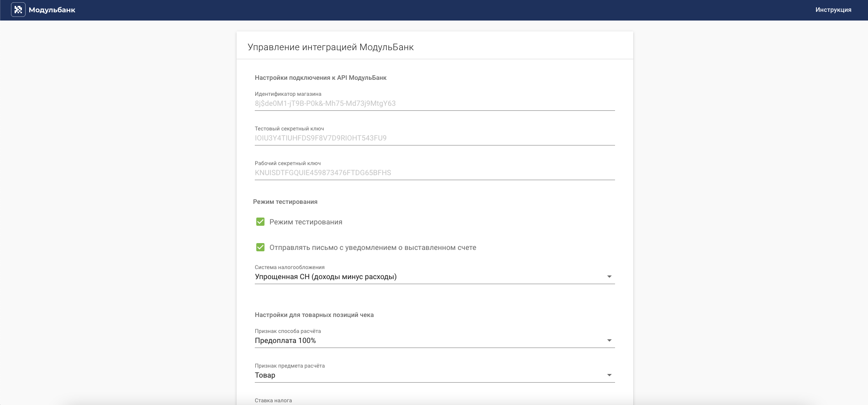Click the Модульбанк logo icon
The width and height of the screenshot is (868, 405).
click(x=18, y=10)
